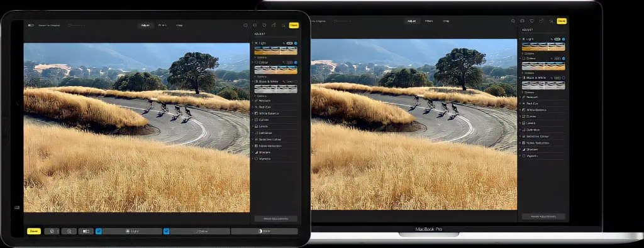Uncheck the Light checkbox in Touch Bar
Viewport: 644px width, 248px height.
99,231
